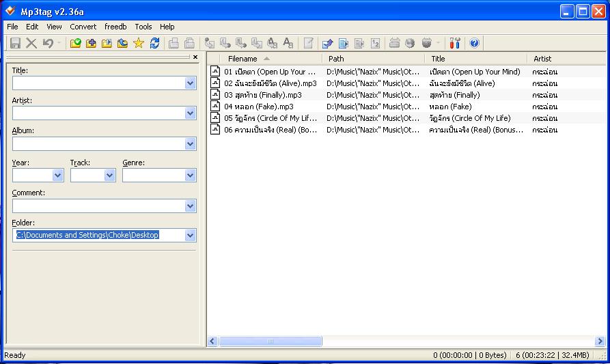Image resolution: width=610 pixels, height=364 pixels.
Task: Open dropdown arrow next to Undo icon
Action: [59, 43]
